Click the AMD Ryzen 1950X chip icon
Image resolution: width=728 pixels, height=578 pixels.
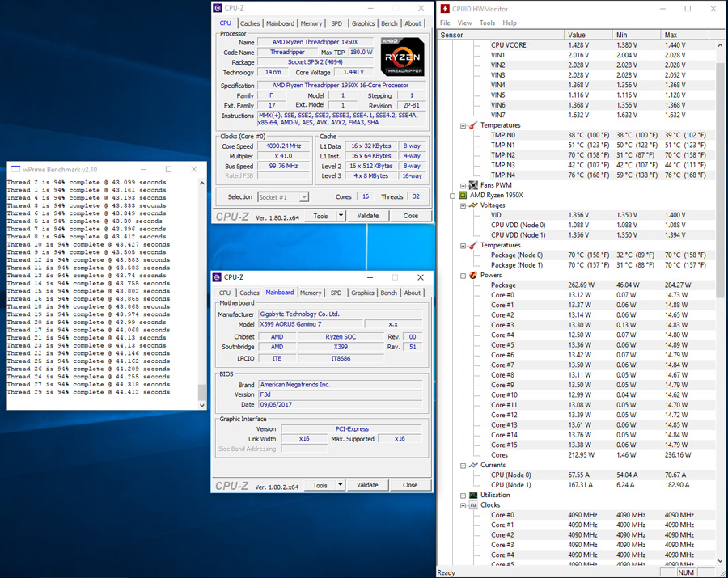[463, 196]
